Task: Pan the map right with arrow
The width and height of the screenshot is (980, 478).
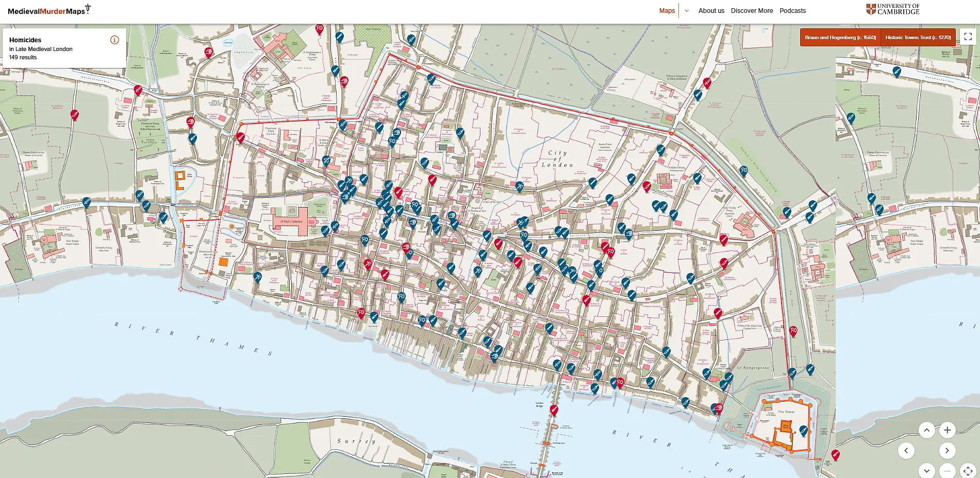Action: [x=947, y=450]
